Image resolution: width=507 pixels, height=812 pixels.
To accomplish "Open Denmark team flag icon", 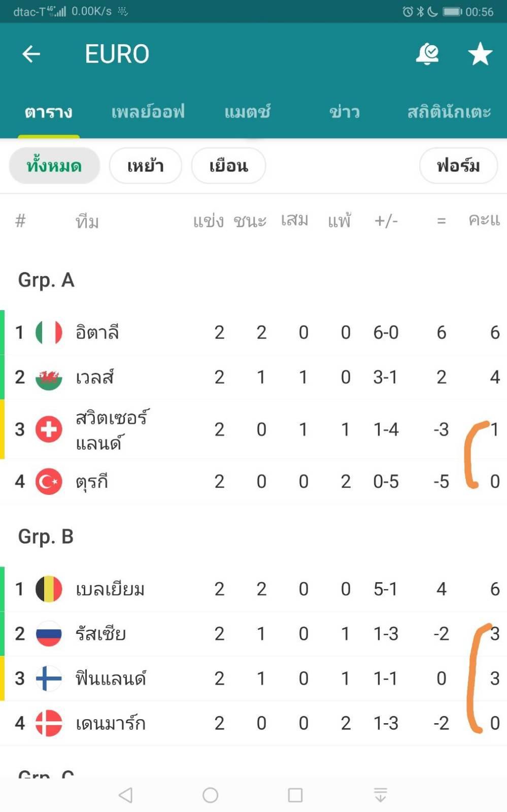I will 49,723.
